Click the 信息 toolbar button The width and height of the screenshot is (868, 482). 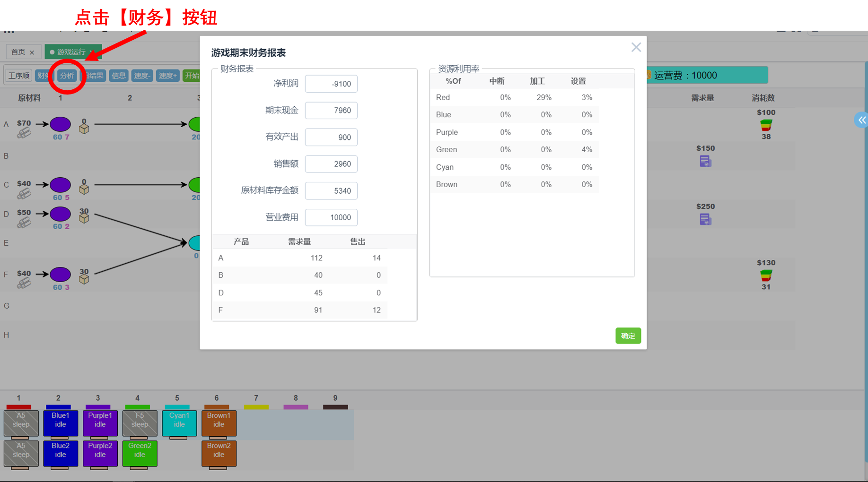118,76
